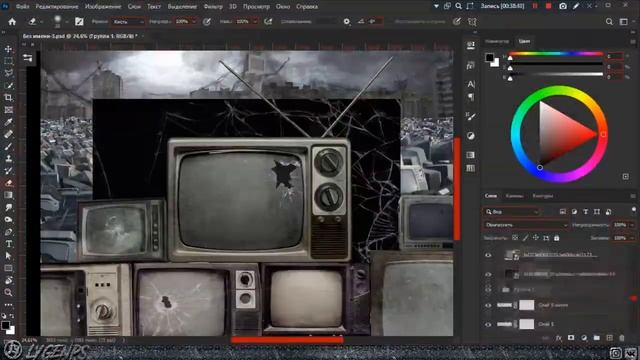This screenshot has height=360, width=640.
Task: Open the Файл menu
Action: point(22,7)
